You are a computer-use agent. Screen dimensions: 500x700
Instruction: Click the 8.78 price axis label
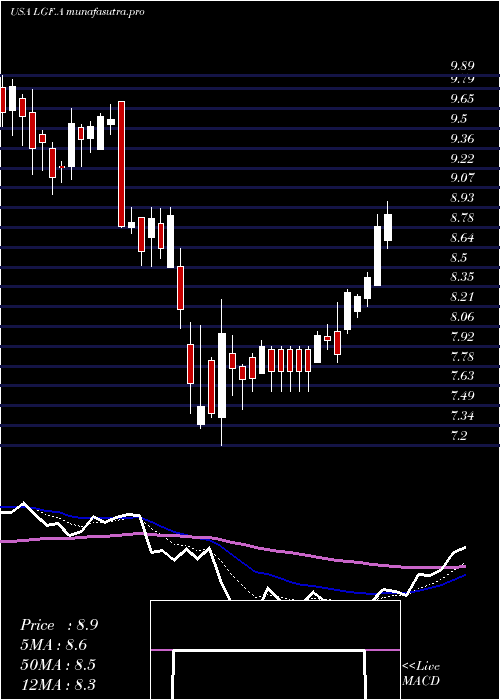[462, 218]
